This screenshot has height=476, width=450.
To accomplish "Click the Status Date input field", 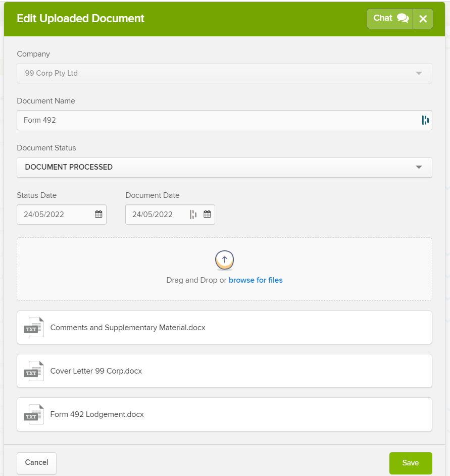I will click(62, 215).
